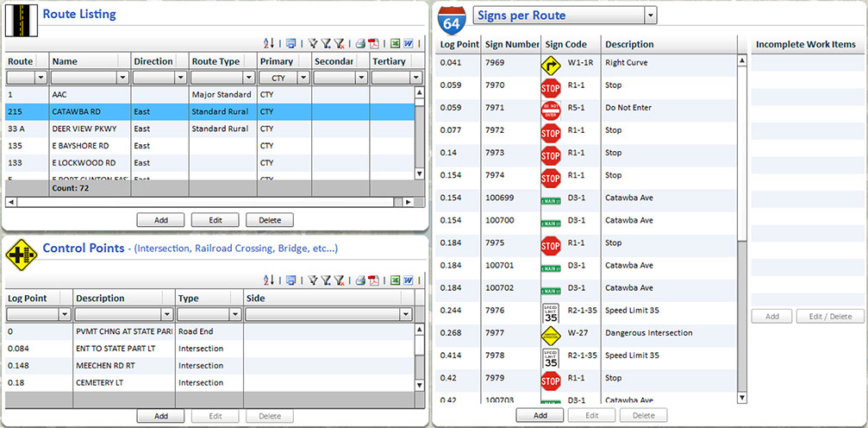Viewport: 868px width, 428px height.
Task: Click the A-Z sort icon in Route Listing
Action: click(269, 42)
